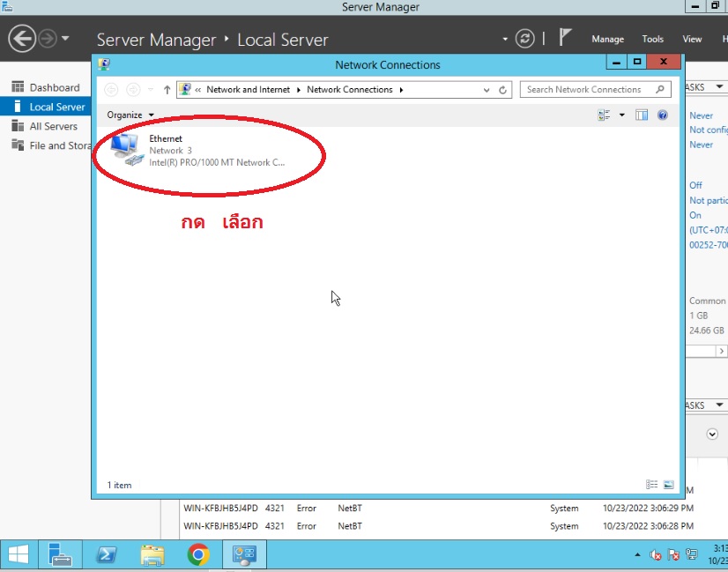The height and width of the screenshot is (572, 728).
Task: Click the Search Network Connections field
Action: click(589, 90)
